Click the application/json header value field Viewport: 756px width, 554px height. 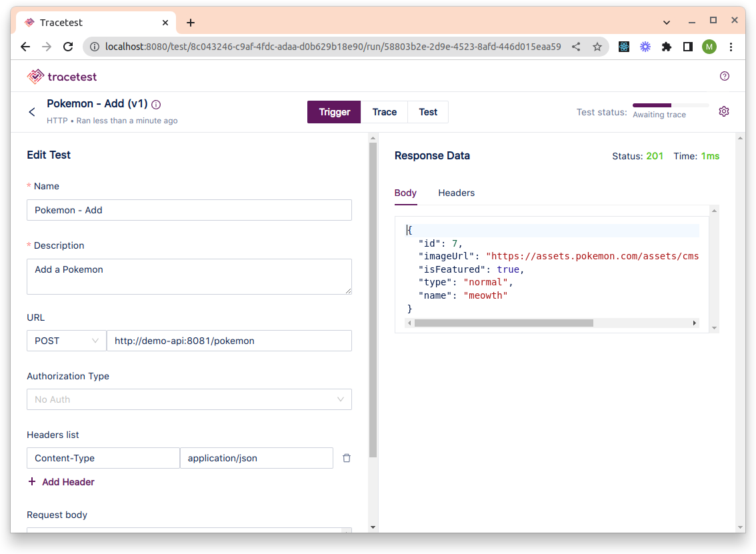click(x=257, y=458)
